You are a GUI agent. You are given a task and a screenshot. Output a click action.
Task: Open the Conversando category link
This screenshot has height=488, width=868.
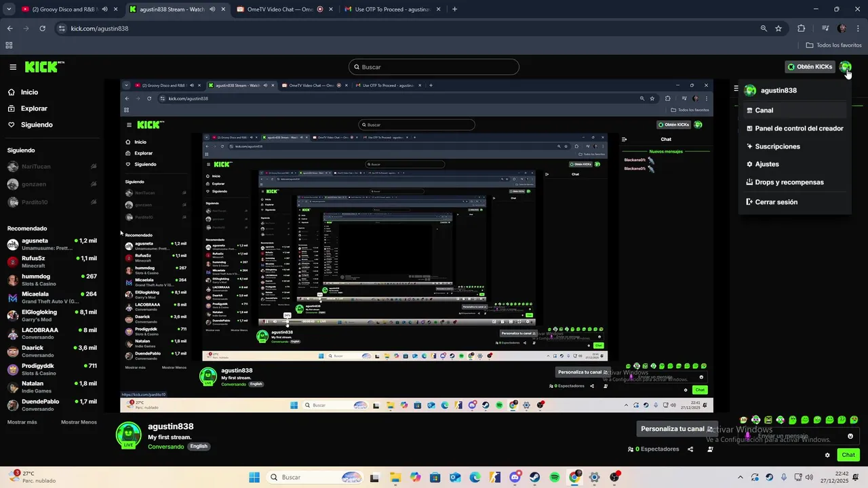click(x=166, y=447)
